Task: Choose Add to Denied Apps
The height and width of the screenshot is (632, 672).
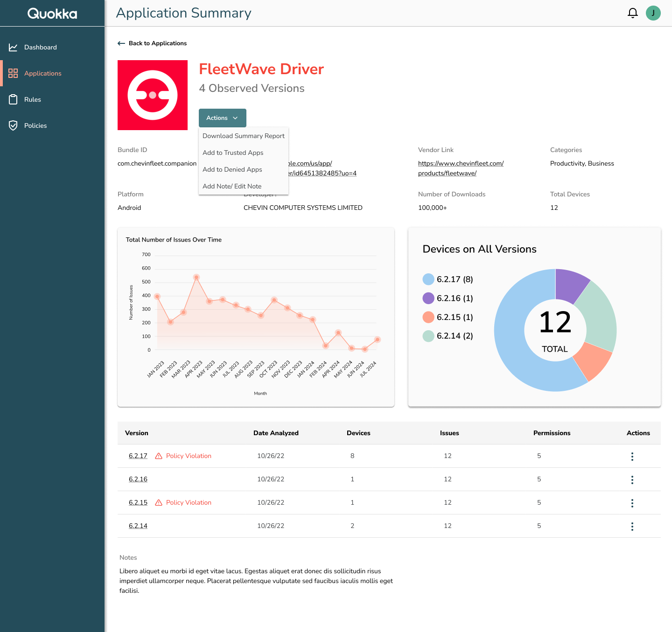Action: [244, 169]
